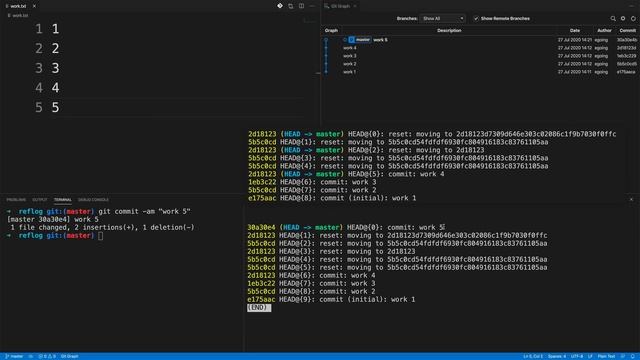The image size is (640, 360).
Task: Click the synchronize changes status bar icon
Action: [x=31, y=356]
